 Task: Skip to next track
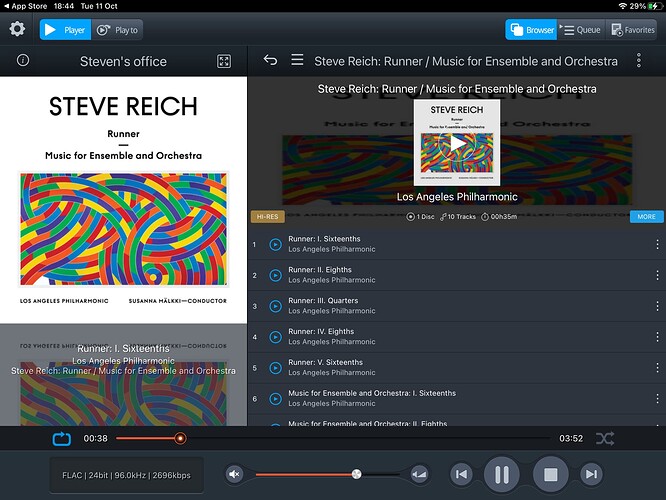pyautogui.click(x=591, y=474)
